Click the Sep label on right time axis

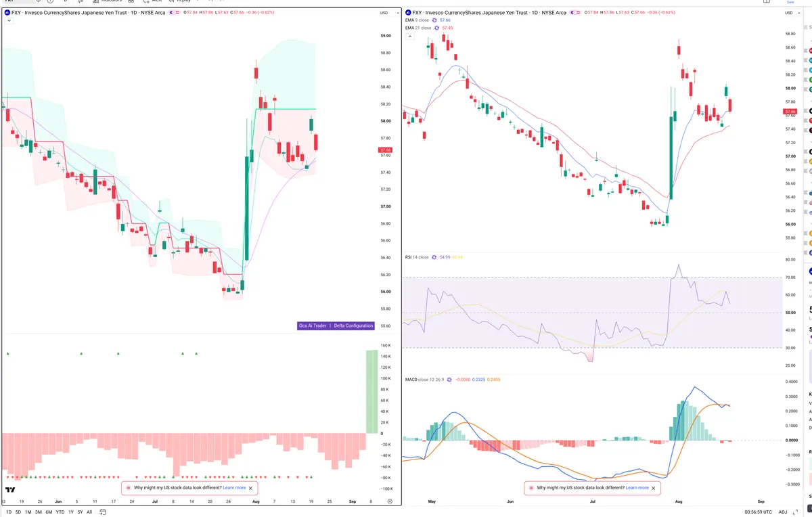pyautogui.click(x=761, y=501)
